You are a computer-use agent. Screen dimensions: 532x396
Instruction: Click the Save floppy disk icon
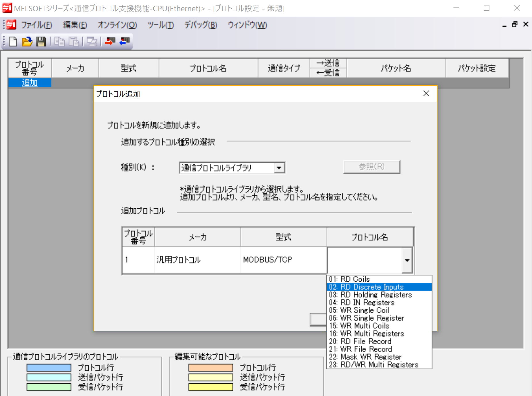point(41,42)
